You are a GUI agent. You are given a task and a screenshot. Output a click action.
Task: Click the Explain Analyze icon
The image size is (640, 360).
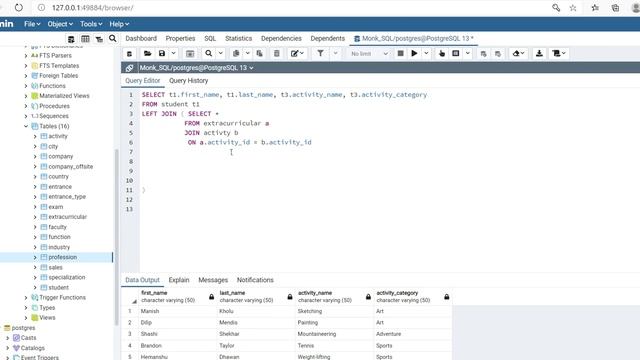456,53
